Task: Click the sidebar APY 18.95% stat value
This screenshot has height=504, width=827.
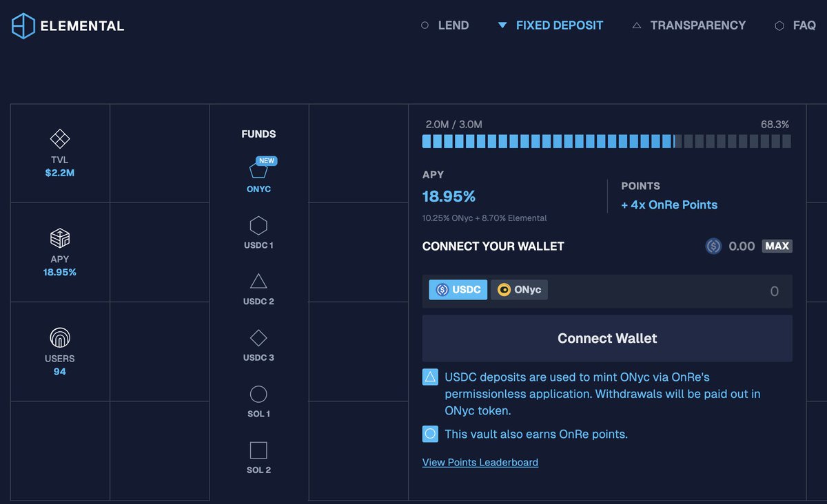Action: tap(60, 272)
